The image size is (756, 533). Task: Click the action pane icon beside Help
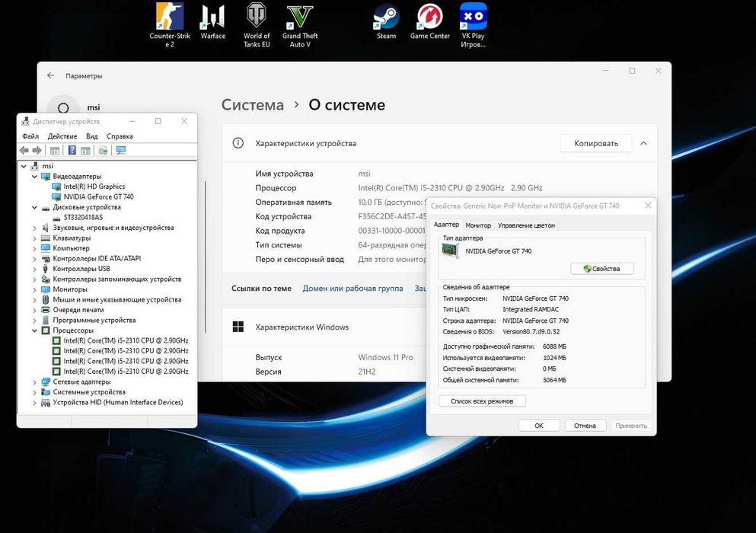click(x=85, y=151)
